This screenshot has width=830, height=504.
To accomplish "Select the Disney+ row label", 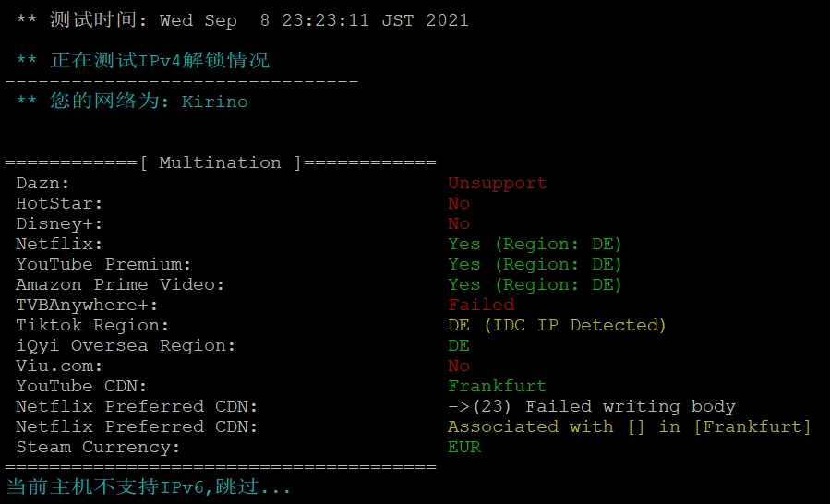I will click(x=59, y=224).
